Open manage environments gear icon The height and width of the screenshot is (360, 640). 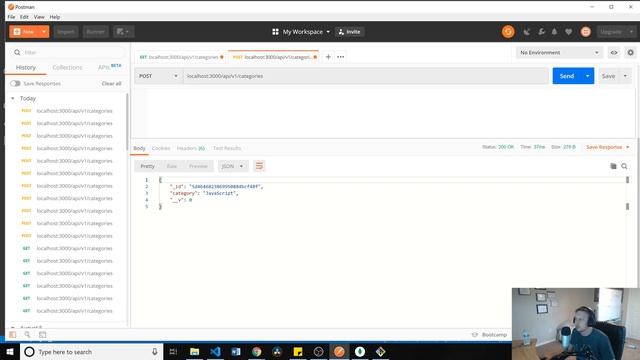pyautogui.click(x=631, y=53)
